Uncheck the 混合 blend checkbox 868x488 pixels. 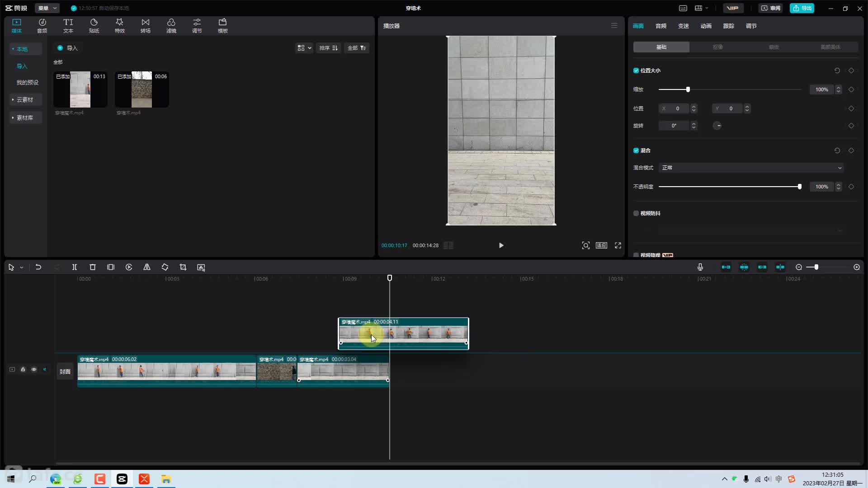point(636,150)
